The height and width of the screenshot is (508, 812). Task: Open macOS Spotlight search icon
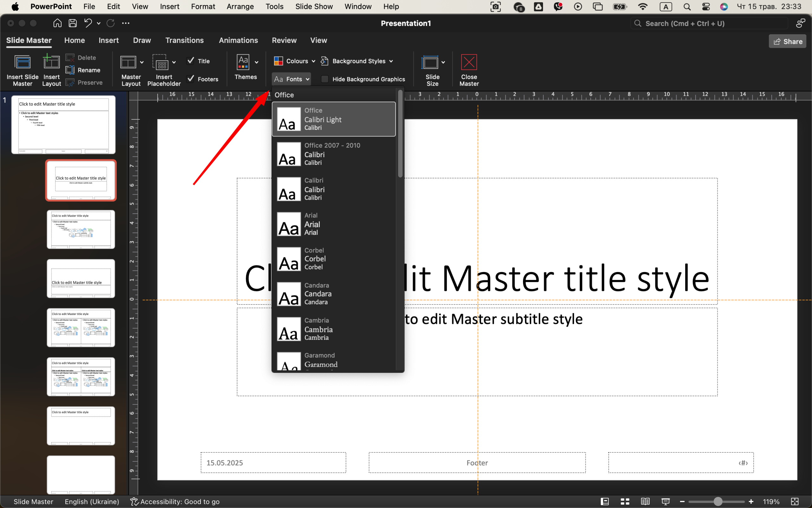(x=687, y=7)
